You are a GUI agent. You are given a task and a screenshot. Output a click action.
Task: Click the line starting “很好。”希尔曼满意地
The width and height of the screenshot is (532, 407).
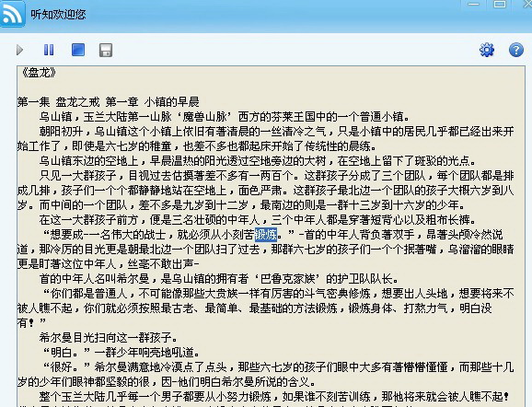pyautogui.click(x=278, y=367)
